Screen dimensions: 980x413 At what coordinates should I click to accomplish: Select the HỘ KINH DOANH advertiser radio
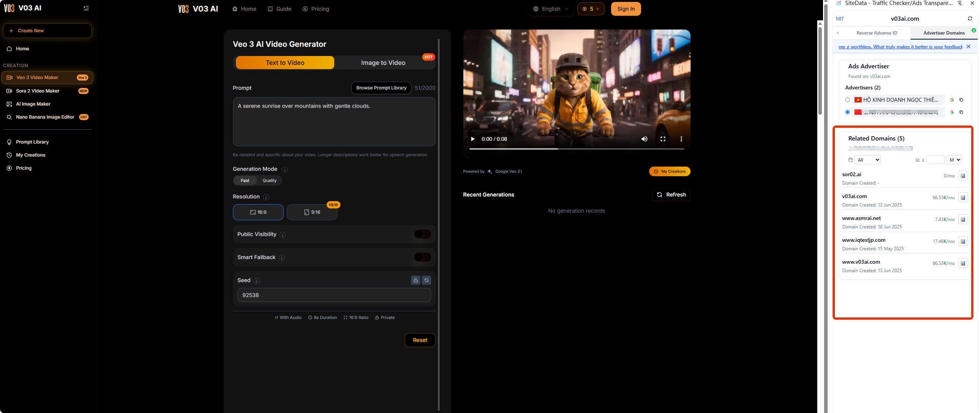click(848, 100)
